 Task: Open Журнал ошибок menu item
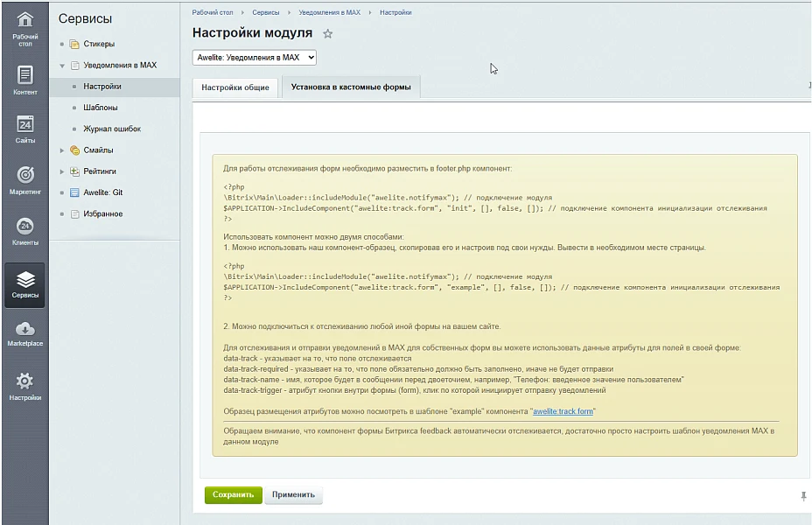pyautogui.click(x=112, y=129)
